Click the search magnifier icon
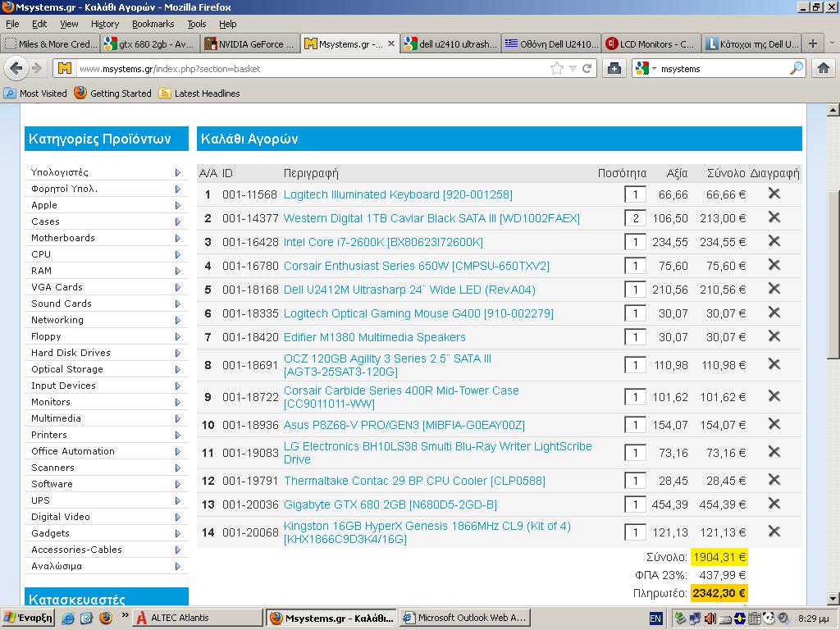 (x=797, y=69)
